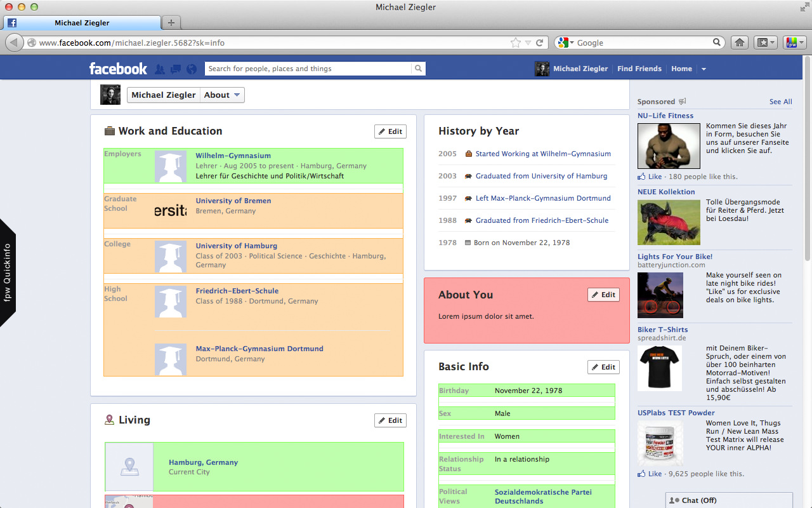Show the address bar history dropdown arrow
This screenshot has height=508, width=812.
click(528, 43)
